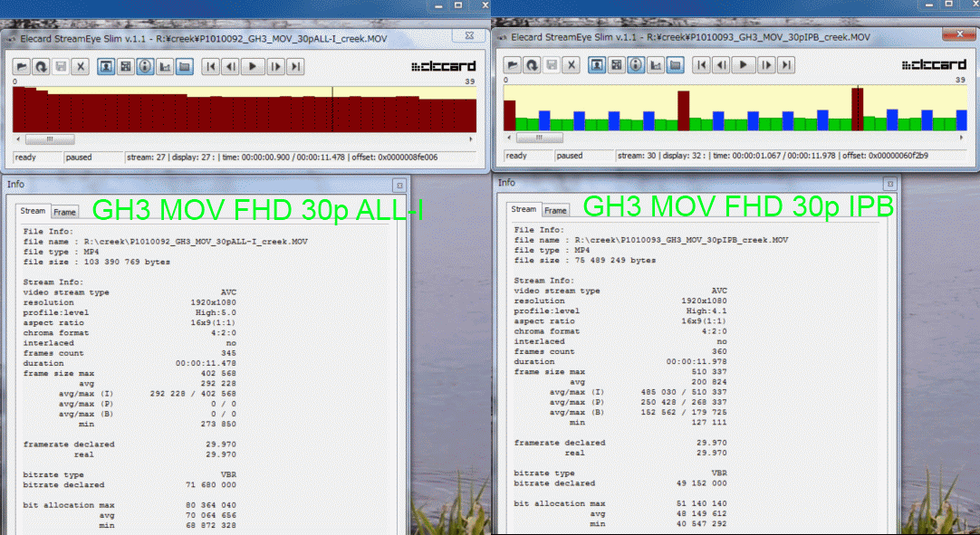Switch to Frame tab in ALL-I Info panel
The height and width of the screenshot is (535, 980).
click(64, 212)
